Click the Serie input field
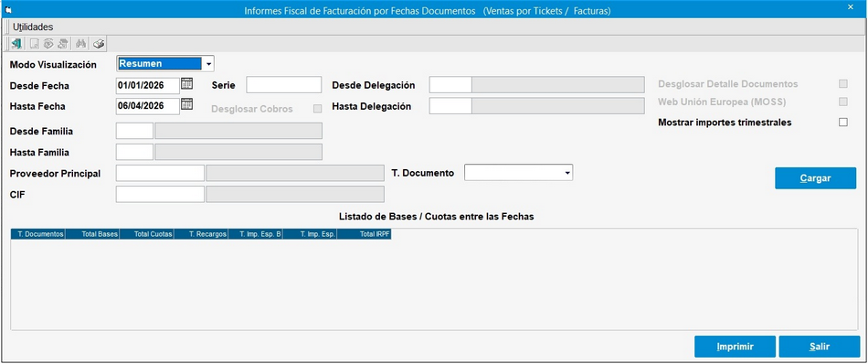868x364 pixels. click(x=284, y=85)
